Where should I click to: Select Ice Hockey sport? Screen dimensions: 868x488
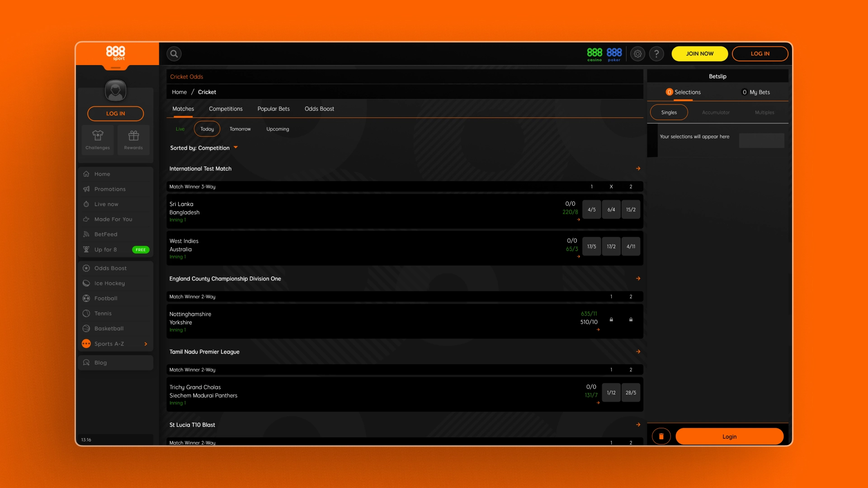click(115, 283)
